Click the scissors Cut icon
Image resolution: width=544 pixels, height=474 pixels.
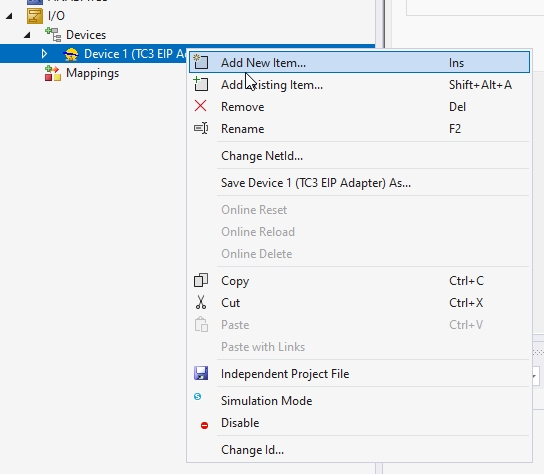[201, 302]
